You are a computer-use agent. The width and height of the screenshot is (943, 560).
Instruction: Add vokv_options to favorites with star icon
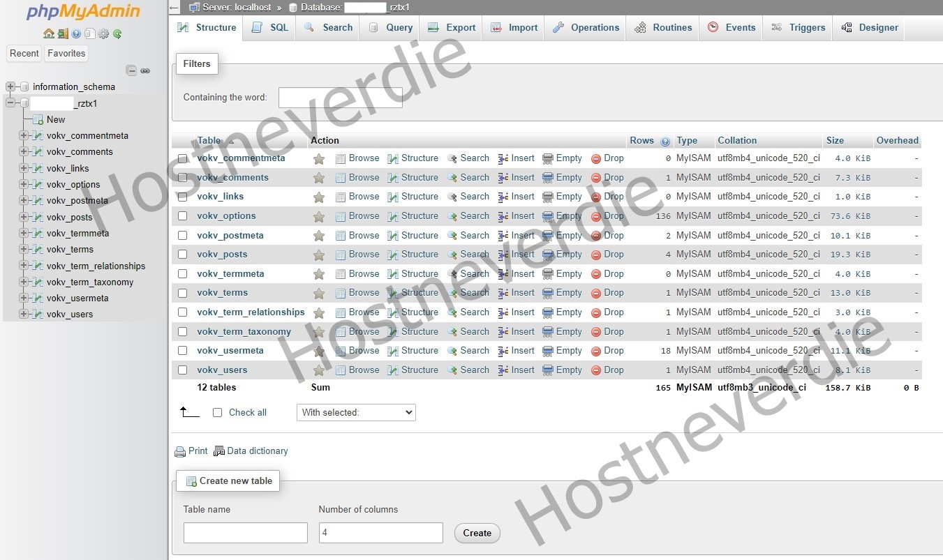pyautogui.click(x=319, y=216)
